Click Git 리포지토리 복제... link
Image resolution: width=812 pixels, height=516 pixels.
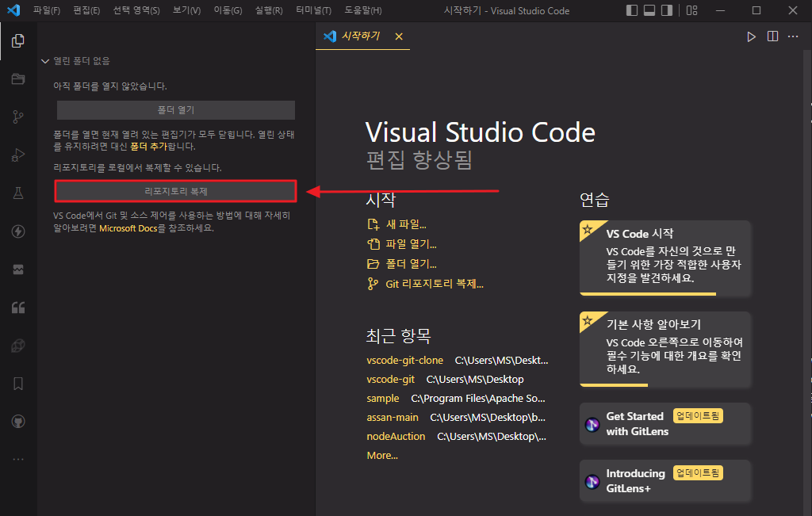(x=425, y=284)
